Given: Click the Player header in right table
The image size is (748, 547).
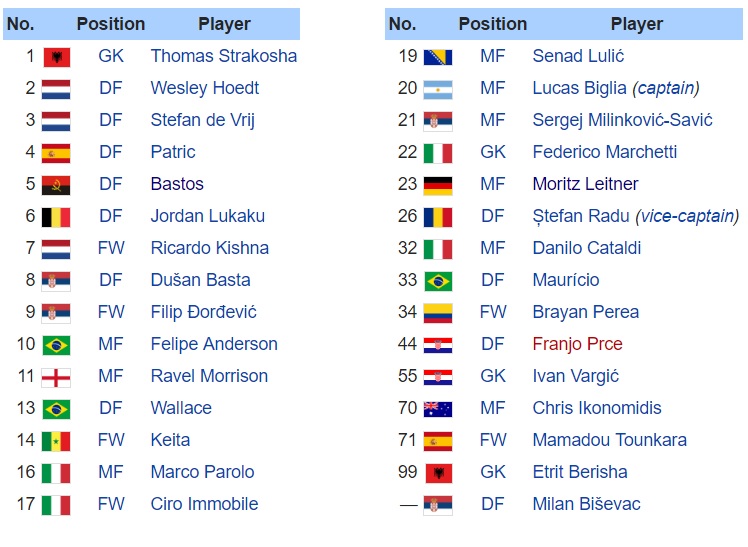Looking at the screenshot, I should click(x=637, y=24).
